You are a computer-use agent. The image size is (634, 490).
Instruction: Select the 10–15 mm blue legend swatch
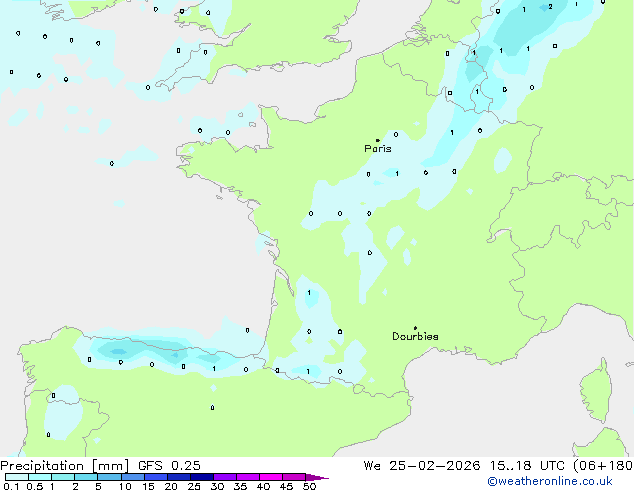point(133,477)
